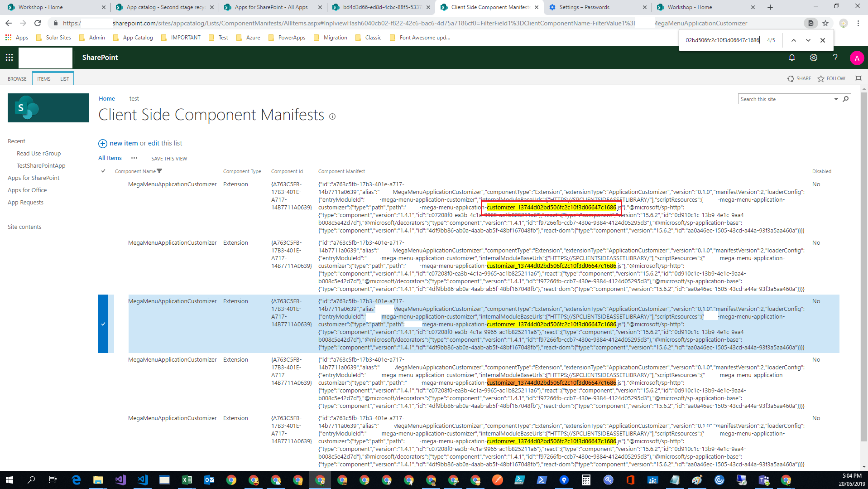Bookmark this page with star icon

pyautogui.click(x=825, y=23)
